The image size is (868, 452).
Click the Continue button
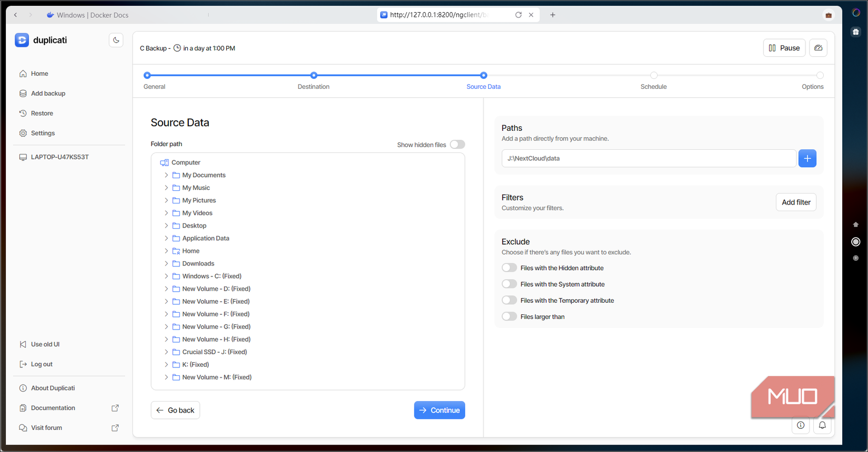click(439, 410)
